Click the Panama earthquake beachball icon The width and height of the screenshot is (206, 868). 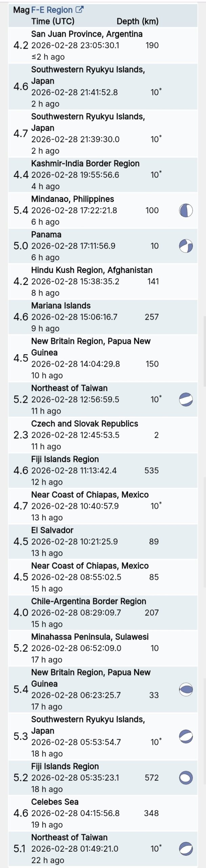click(x=186, y=246)
